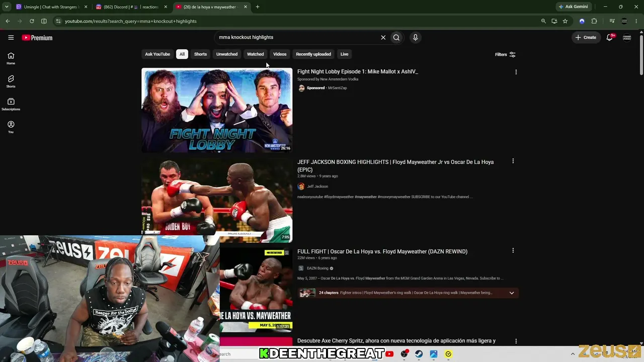Click the browser address bar URL
Image resolution: width=644 pixels, height=362 pixels.
tap(131, 21)
